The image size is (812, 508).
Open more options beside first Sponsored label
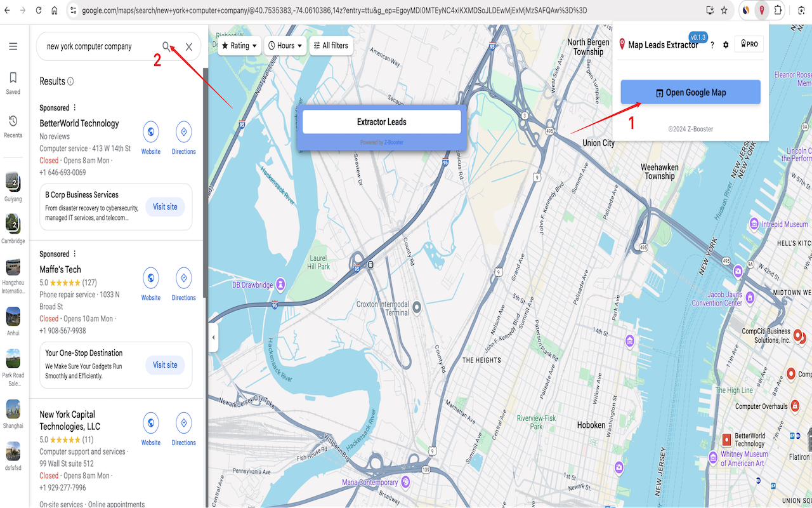click(75, 107)
